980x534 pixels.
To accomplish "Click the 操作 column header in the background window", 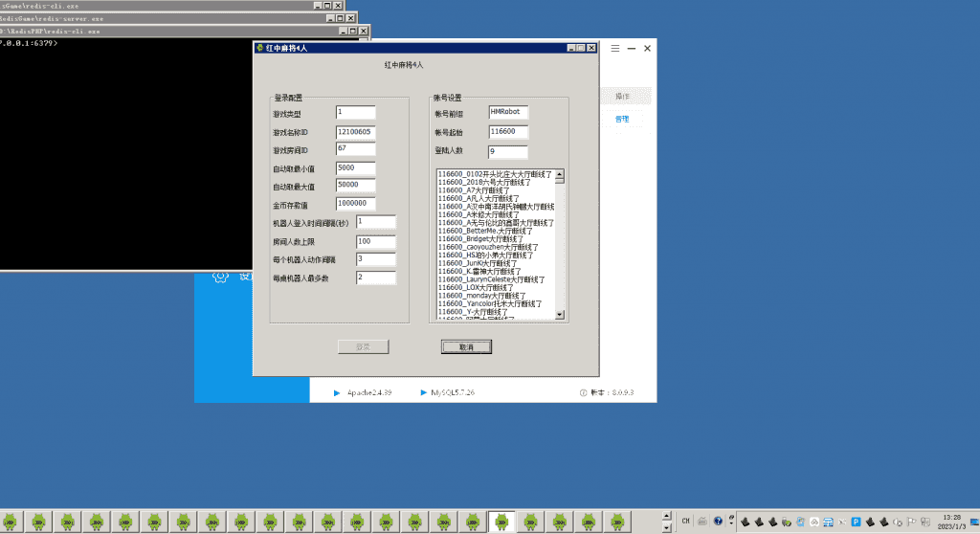I will pos(622,97).
